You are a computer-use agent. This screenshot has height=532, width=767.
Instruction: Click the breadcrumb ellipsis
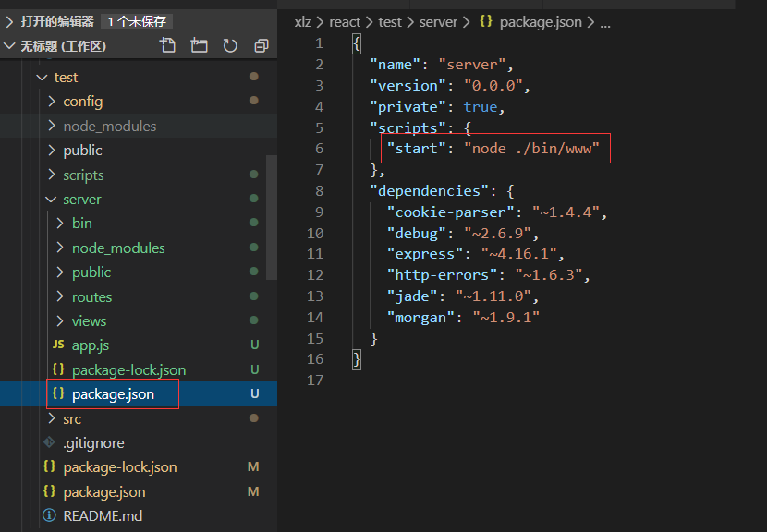coord(605,23)
